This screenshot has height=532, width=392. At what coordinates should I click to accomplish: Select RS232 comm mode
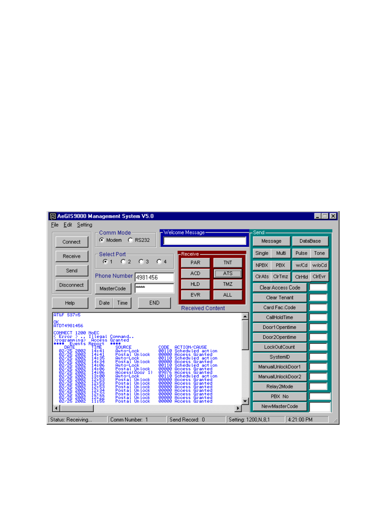131,240
